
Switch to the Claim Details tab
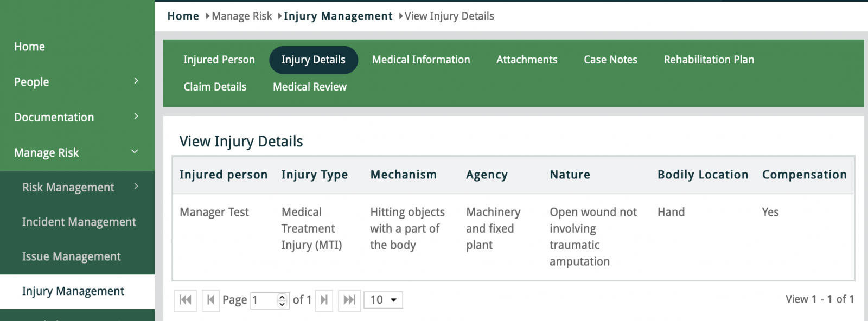coord(215,87)
